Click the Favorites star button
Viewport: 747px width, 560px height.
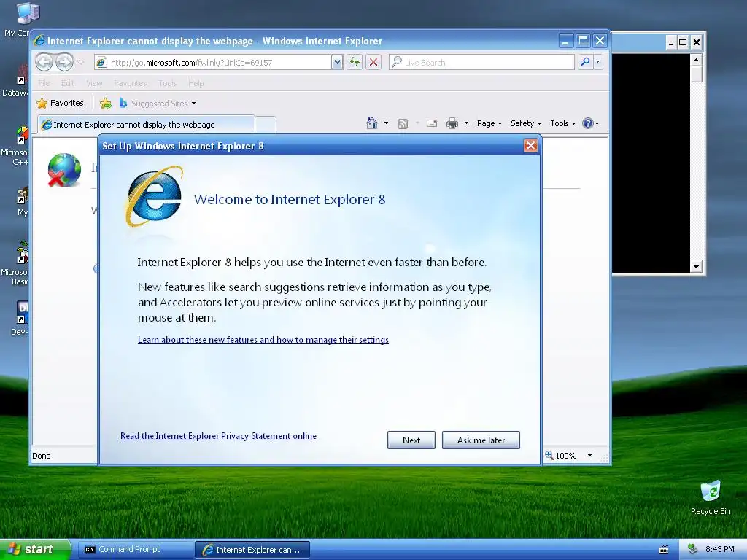point(61,103)
